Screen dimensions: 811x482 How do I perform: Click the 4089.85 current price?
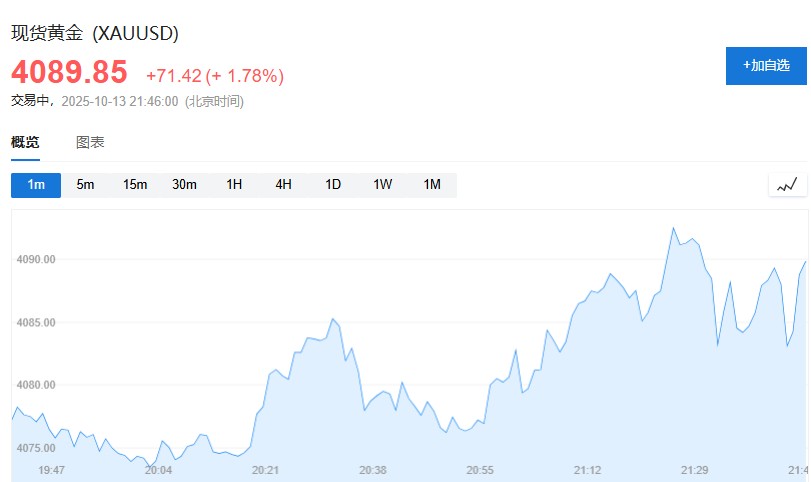click(x=70, y=72)
